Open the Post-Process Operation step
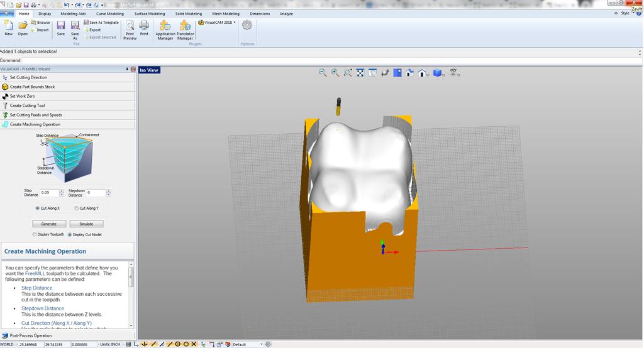Image resolution: width=644 pixels, height=348 pixels. [x=68, y=335]
